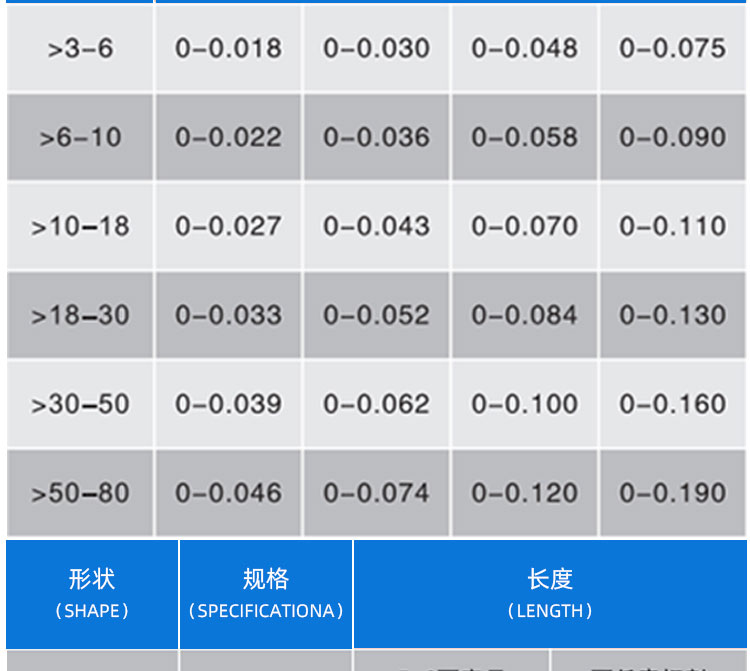Select the 规格 (SPECIFICATIONA) header
Image resolution: width=750 pixels, height=671 pixels.
coord(266,593)
